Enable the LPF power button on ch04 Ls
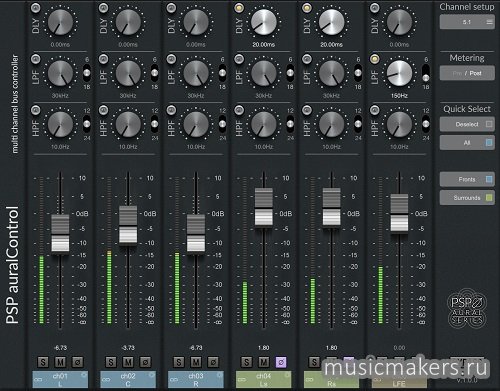The height and width of the screenshot is (391, 500). pyautogui.click(x=239, y=59)
